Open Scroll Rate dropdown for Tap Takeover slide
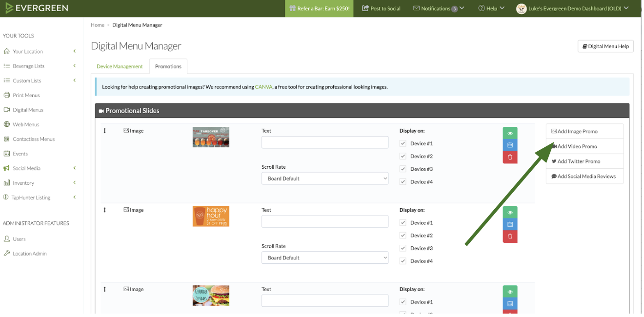 click(325, 178)
